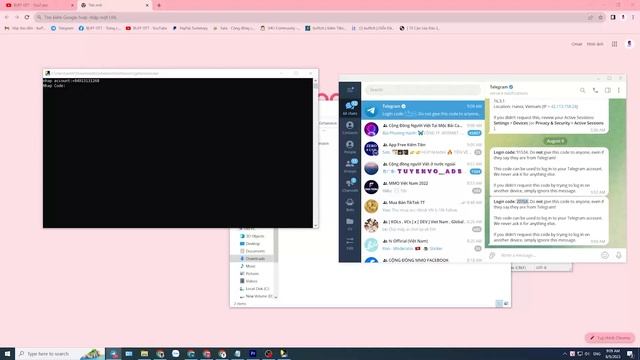Open CỘNG ĐỒNG MMO FACEBOOK chat

[x=423, y=260]
